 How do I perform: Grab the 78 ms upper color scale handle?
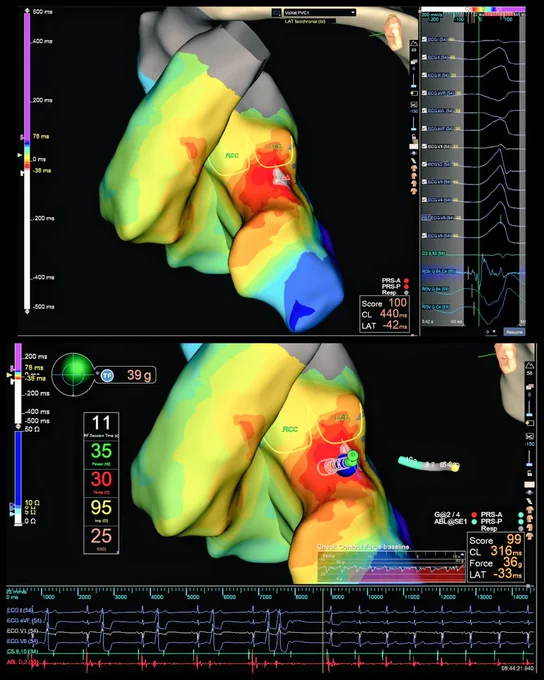click(22, 137)
